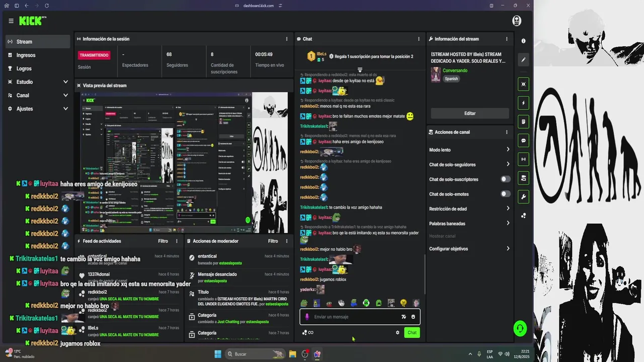Toggle Chat de solo-suscriptores switch

pyautogui.click(x=505, y=179)
